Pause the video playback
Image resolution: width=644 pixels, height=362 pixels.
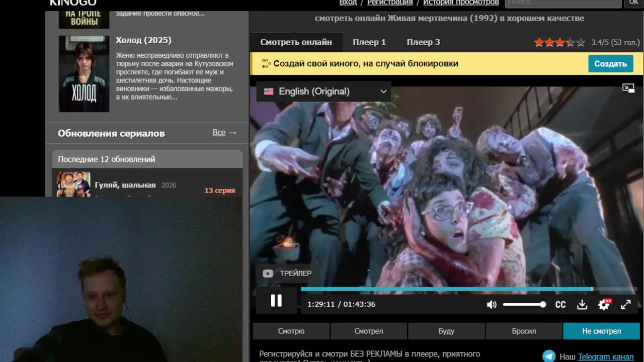tap(276, 301)
